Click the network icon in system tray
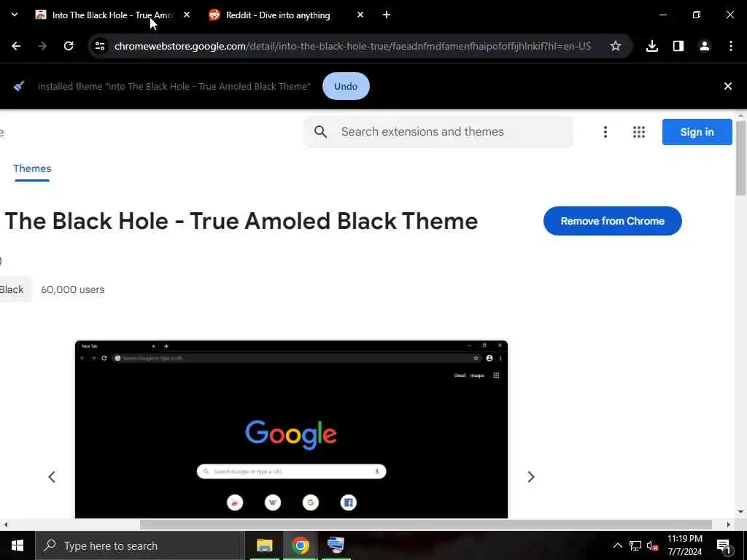 pos(635,545)
